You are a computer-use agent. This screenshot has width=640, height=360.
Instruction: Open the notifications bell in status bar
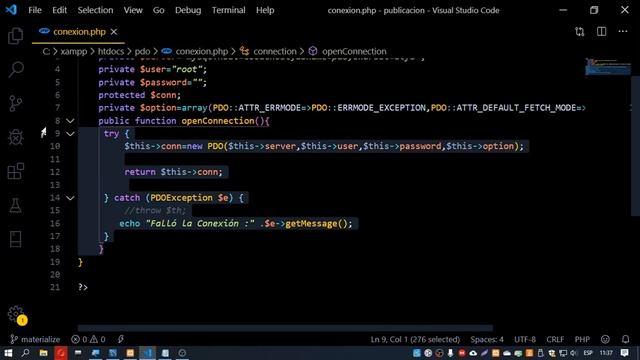point(625,339)
